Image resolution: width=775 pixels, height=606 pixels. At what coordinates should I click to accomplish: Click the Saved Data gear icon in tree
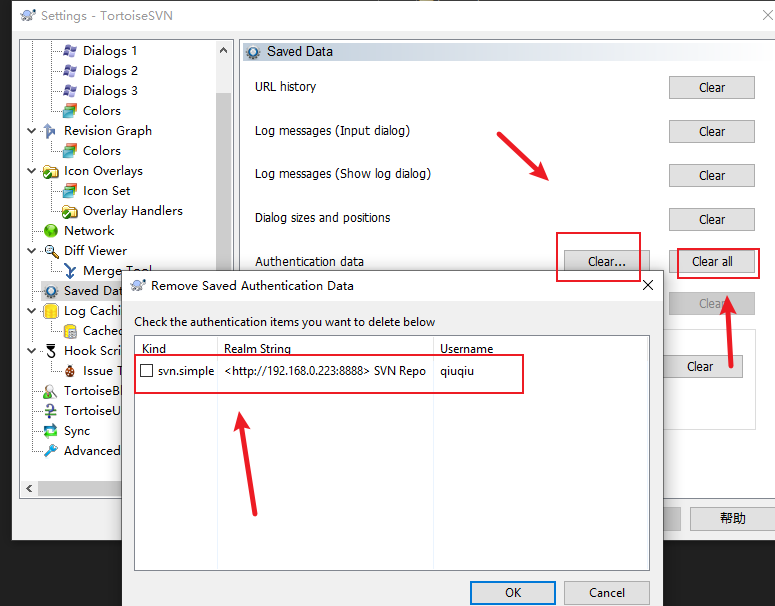point(50,291)
